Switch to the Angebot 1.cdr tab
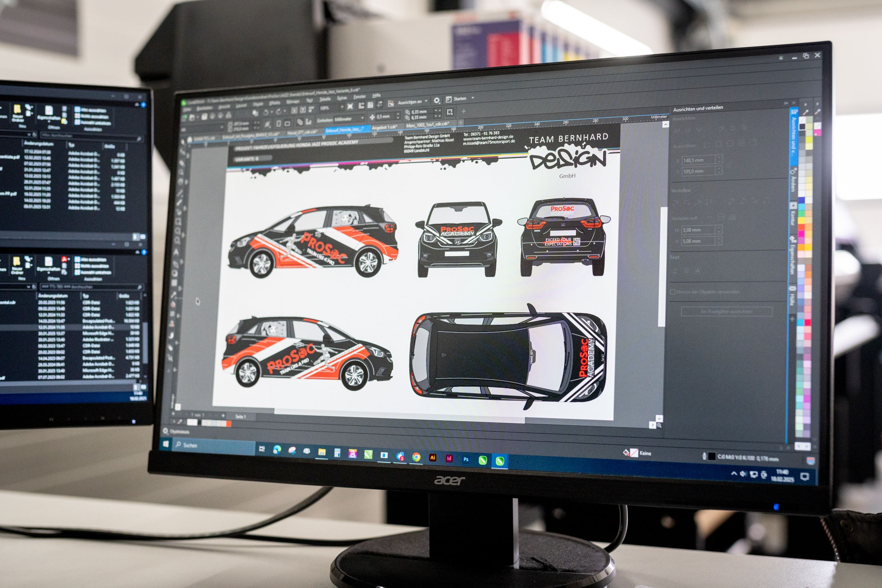The height and width of the screenshot is (588, 882). 384,127
